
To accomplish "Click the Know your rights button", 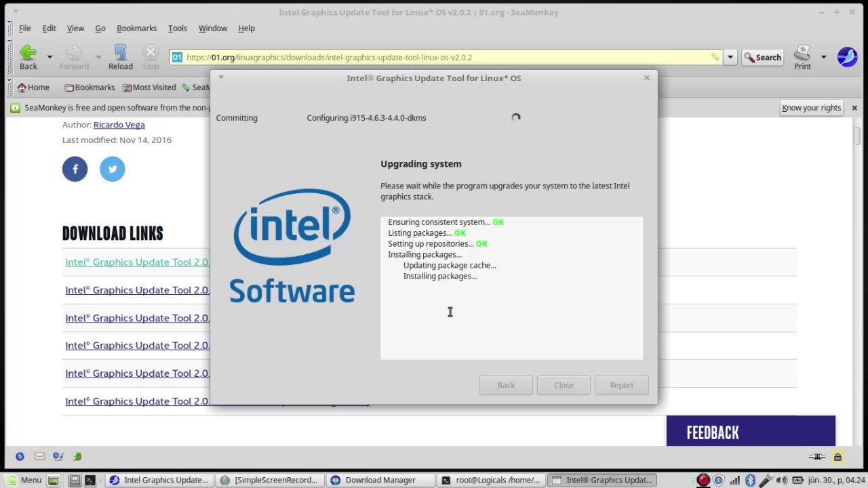I will coord(811,108).
